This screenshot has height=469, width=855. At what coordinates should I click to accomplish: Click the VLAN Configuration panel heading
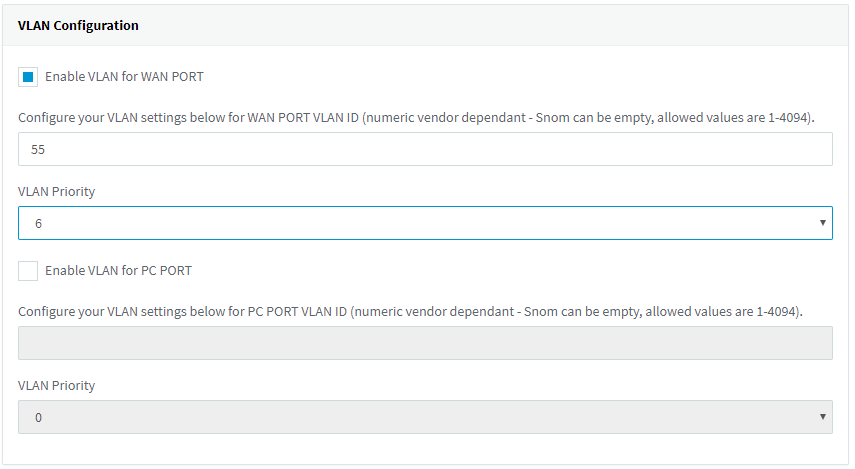pos(78,25)
